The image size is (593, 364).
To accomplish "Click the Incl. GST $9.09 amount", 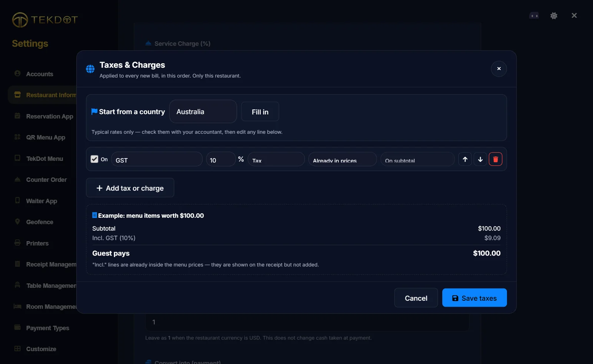I will pyautogui.click(x=492, y=238).
